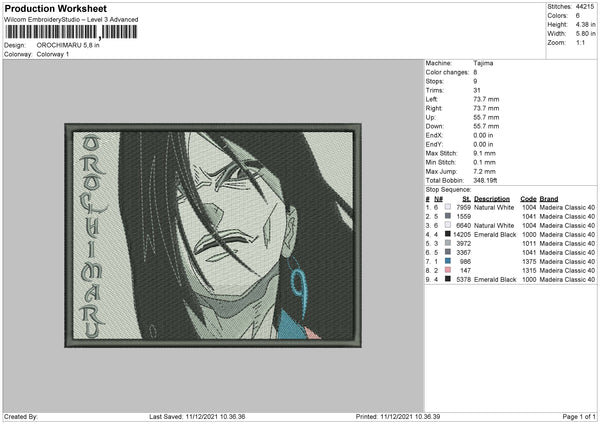Click the Stitches value '44215'

coord(585,7)
